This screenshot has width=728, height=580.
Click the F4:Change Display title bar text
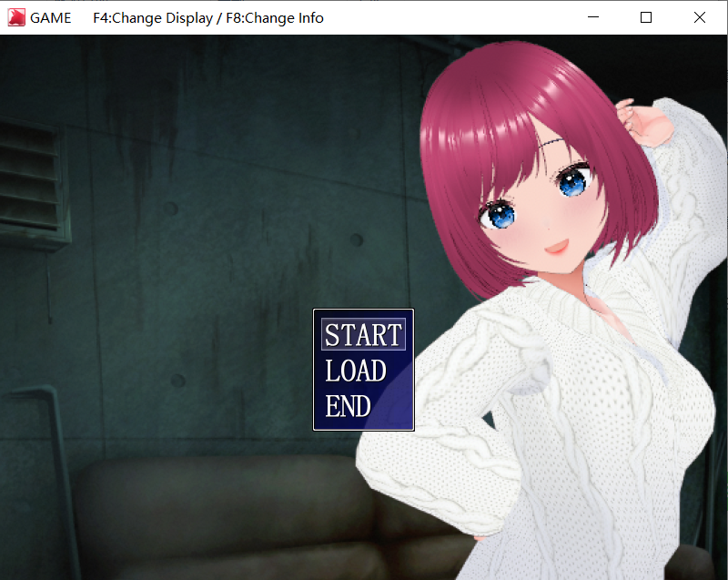(x=153, y=18)
